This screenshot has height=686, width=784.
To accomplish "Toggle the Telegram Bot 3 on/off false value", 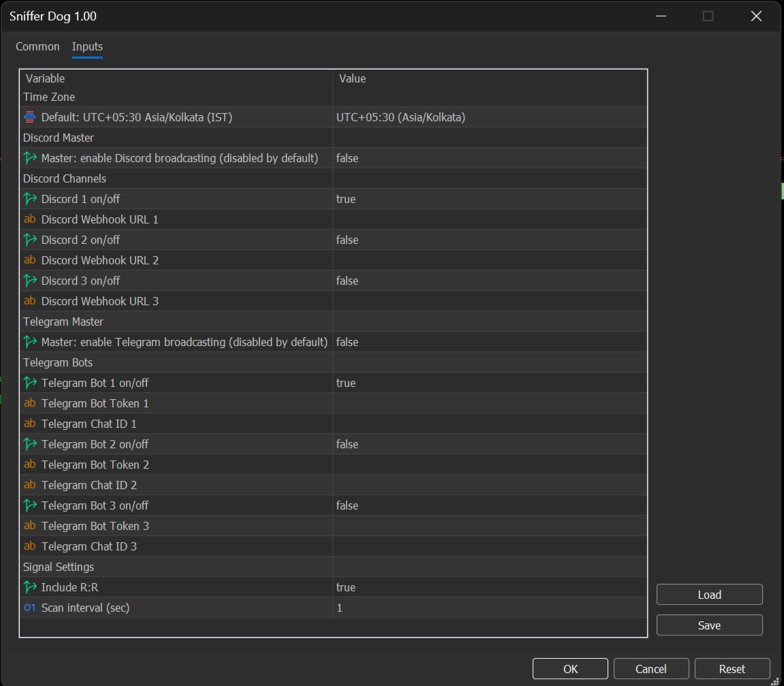I will click(x=490, y=505).
